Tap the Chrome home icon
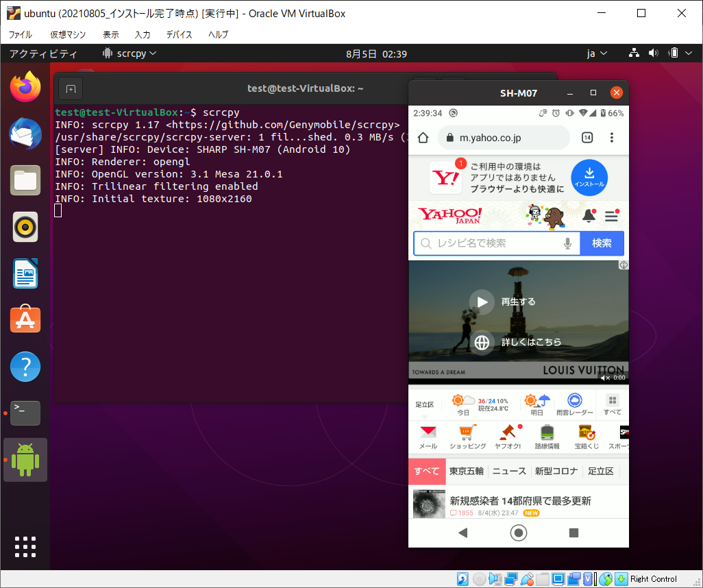703x588 pixels. point(423,138)
